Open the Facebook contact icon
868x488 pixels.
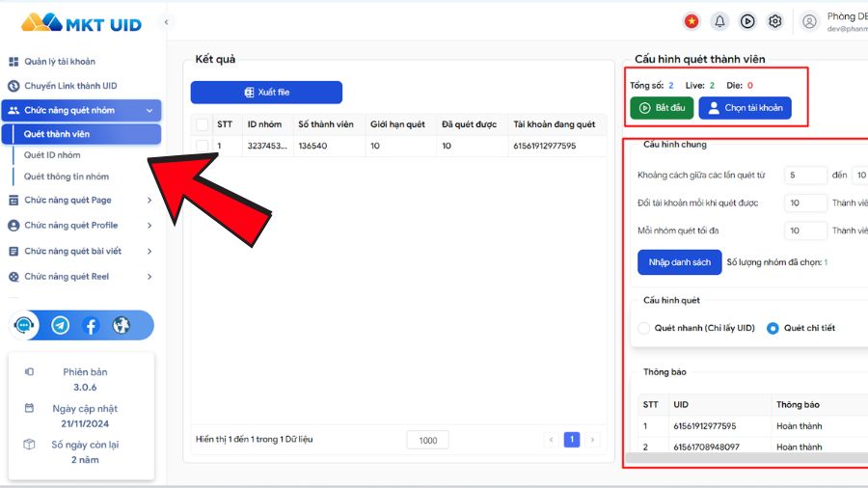pos(91,326)
